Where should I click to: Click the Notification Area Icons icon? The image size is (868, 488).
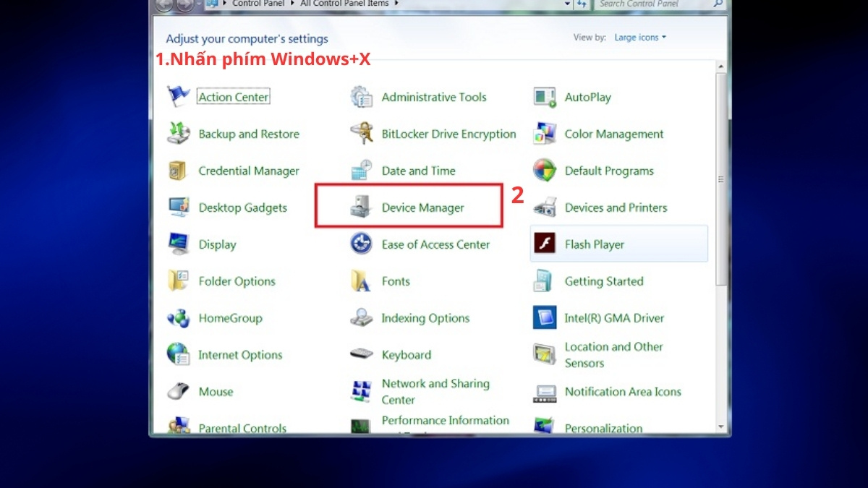pyautogui.click(x=545, y=392)
